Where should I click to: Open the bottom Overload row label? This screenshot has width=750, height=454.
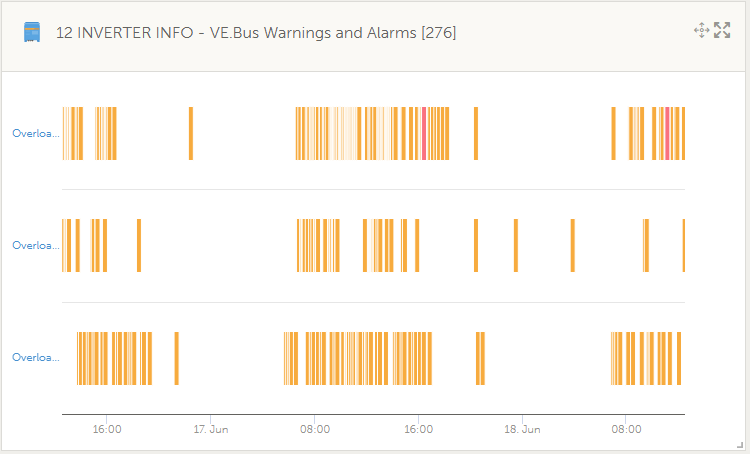pos(35,357)
